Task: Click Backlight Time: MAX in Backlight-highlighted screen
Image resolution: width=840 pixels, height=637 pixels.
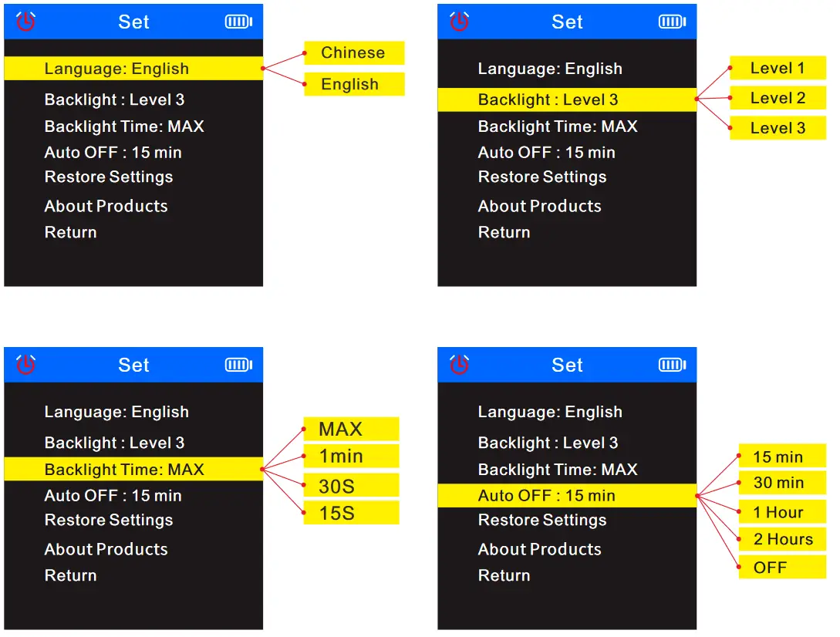Action: pos(558,126)
